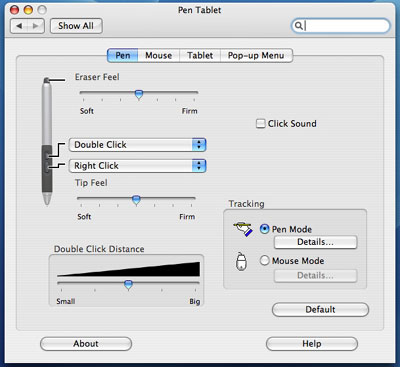Screen dimensions: 400x367
Task: Click the Double Click Distance slider thumb
Action: click(128, 285)
